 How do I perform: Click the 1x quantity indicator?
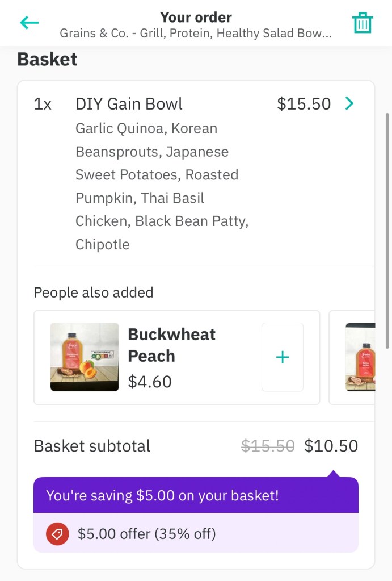coord(43,104)
